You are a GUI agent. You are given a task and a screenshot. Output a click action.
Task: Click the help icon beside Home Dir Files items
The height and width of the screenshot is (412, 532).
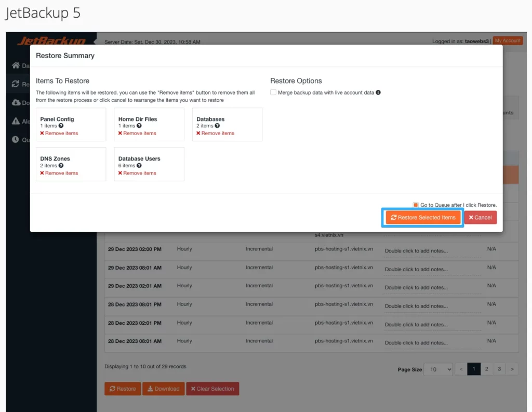click(139, 126)
